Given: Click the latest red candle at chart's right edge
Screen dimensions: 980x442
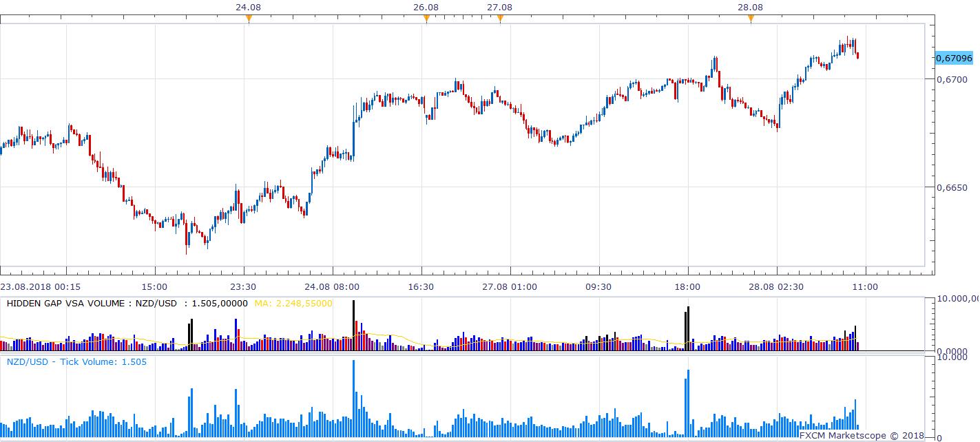Looking at the screenshot, I should pyautogui.click(x=857, y=56).
